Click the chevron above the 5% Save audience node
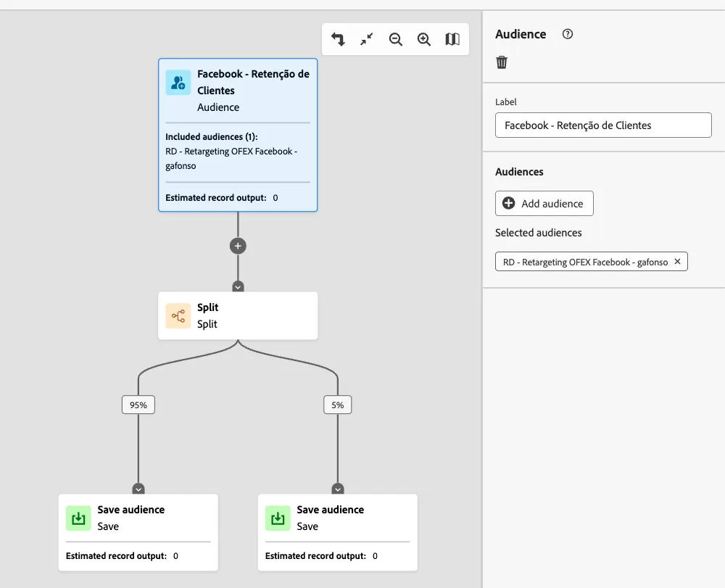725x588 pixels. point(338,489)
